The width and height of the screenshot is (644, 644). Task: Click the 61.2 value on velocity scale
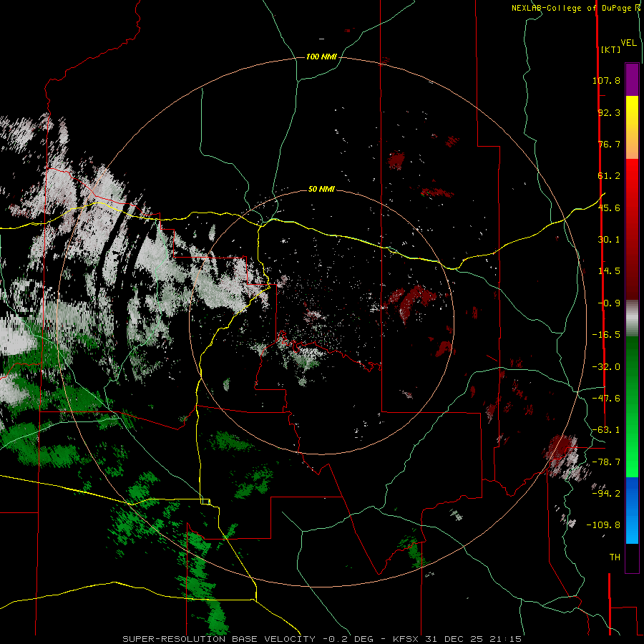coord(609,176)
